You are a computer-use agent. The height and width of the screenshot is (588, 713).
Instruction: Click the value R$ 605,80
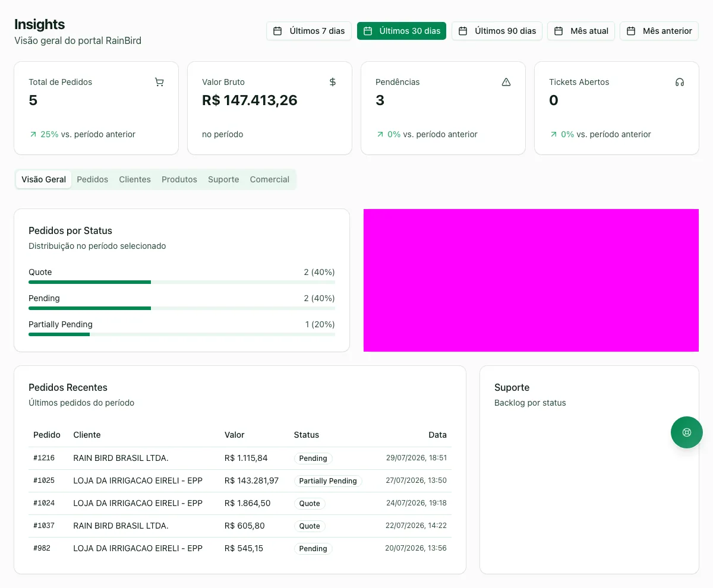point(245,526)
